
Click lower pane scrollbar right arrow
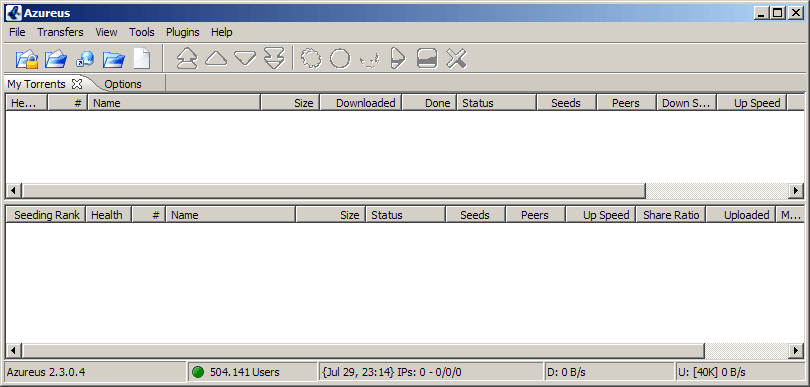pyautogui.click(x=797, y=351)
